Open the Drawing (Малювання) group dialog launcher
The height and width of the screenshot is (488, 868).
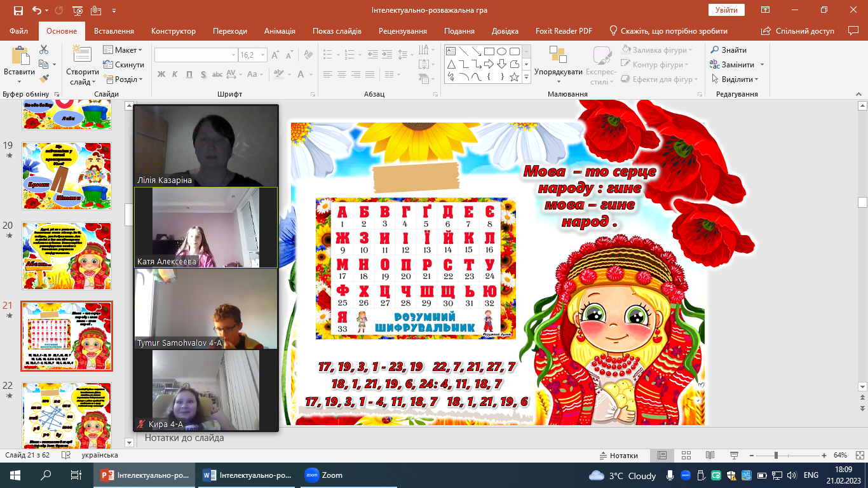point(698,94)
